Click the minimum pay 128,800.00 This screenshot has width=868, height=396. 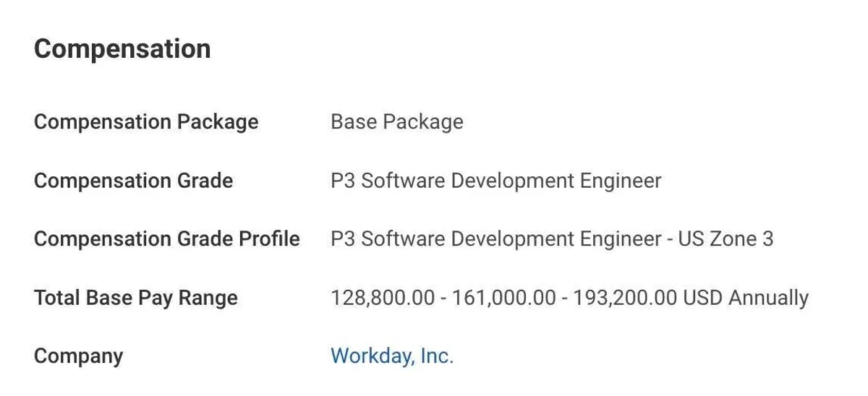(383, 298)
